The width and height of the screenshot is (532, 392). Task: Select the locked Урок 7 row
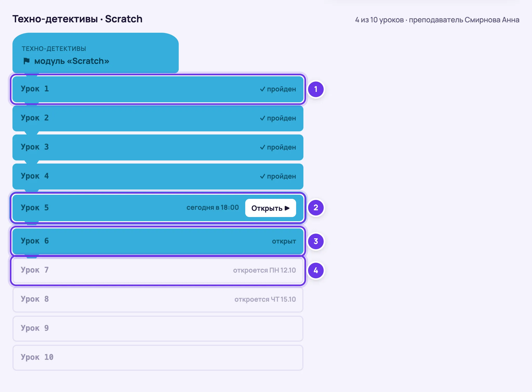pos(158,270)
